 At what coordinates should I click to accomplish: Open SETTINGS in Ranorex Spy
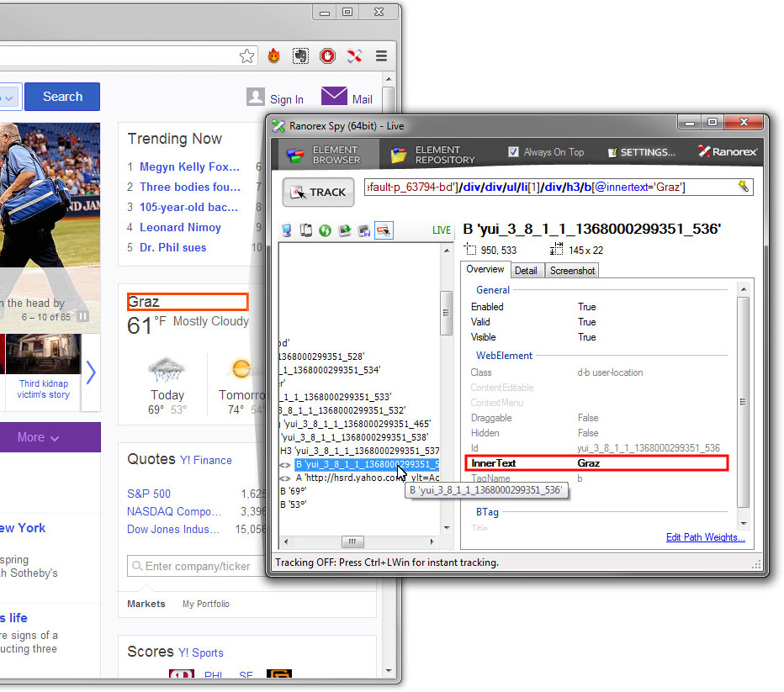642,152
